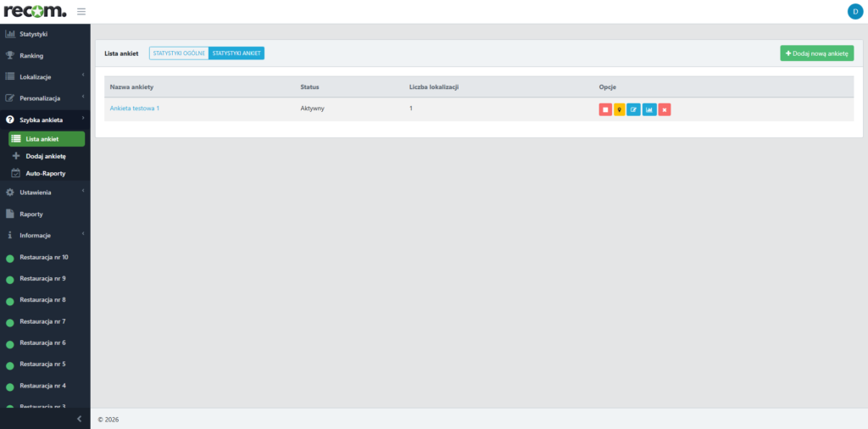
Task: Switch to Statystyki ankiet view
Action: 236,53
